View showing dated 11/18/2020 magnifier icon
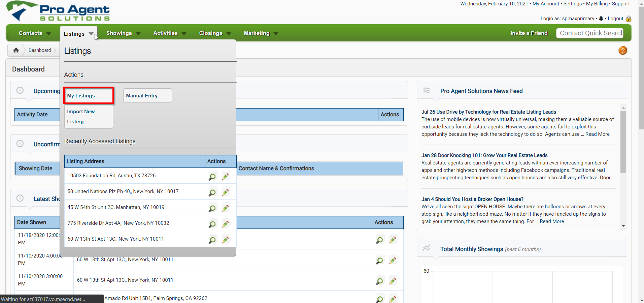 [379, 240]
